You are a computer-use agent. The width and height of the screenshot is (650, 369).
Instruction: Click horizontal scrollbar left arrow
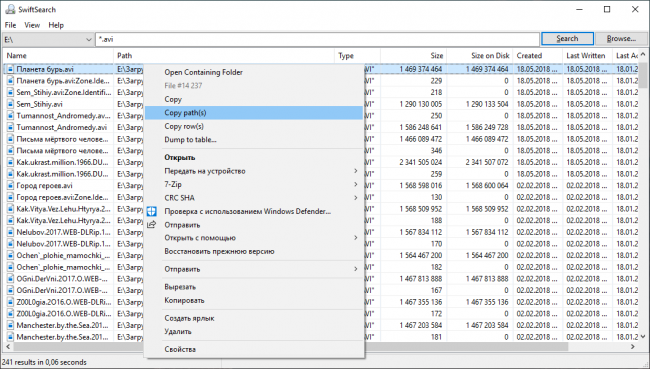pyautogui.click(x=7, y=346)
